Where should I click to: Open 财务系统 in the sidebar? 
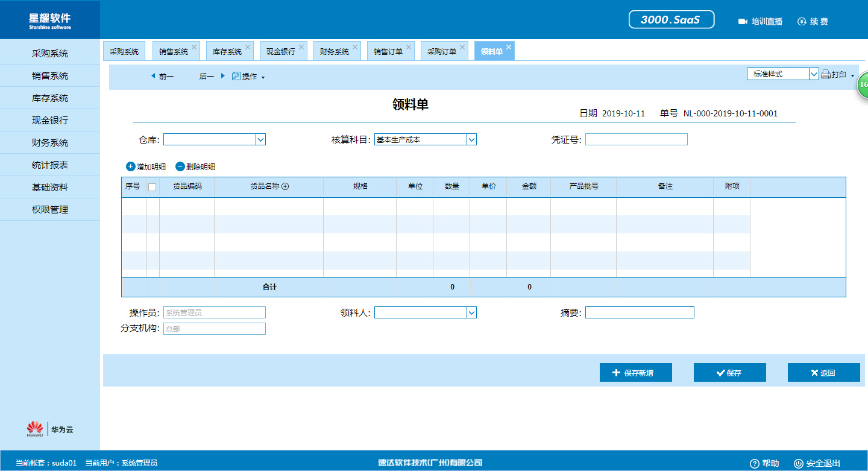point(50,142)
